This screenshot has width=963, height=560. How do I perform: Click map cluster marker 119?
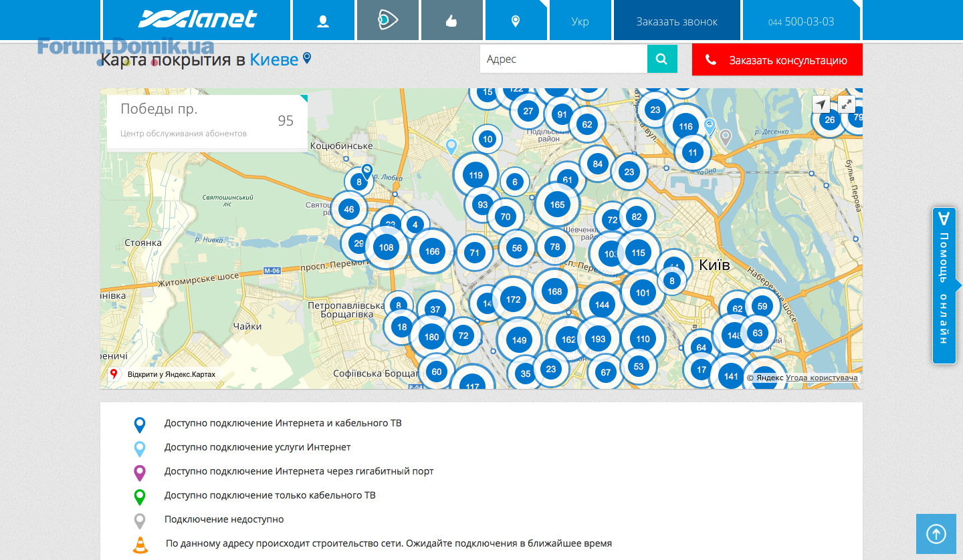(475, 176)
